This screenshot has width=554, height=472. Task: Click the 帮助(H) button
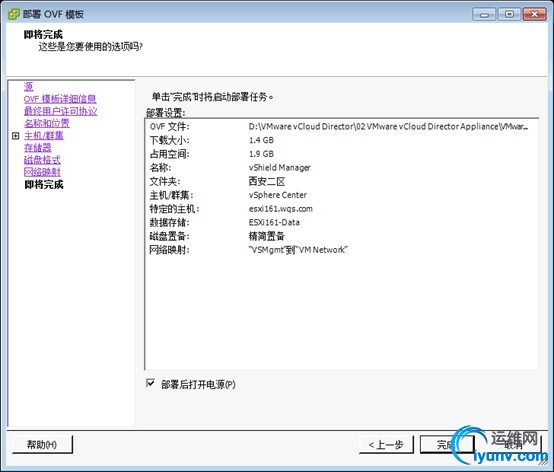[42, 444]
